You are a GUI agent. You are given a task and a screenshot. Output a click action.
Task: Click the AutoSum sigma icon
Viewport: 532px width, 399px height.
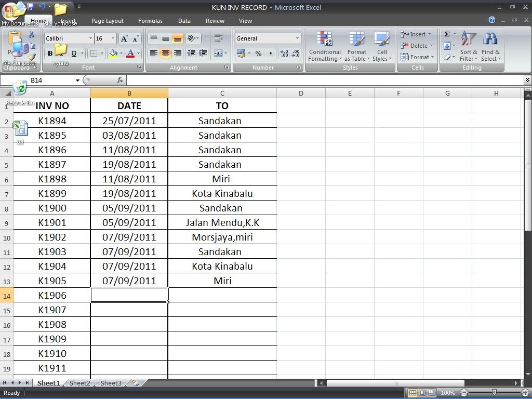point(447,34)
